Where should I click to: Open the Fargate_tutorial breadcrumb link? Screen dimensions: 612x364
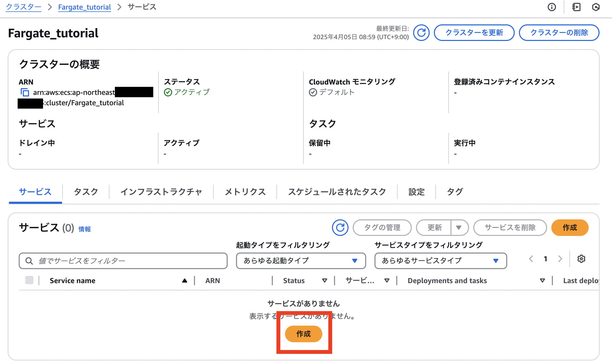pyautogui.click(x=85, y=7)
